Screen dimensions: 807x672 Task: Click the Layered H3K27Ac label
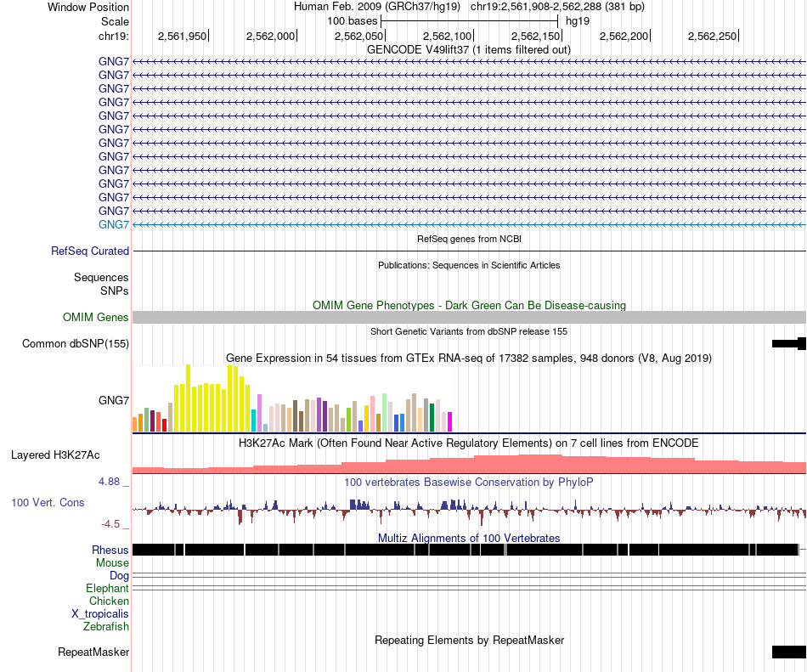[x=55, y=455]
